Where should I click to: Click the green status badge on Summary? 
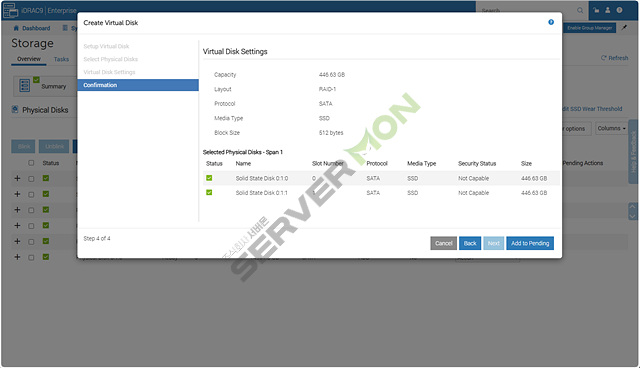pos(36,80)
